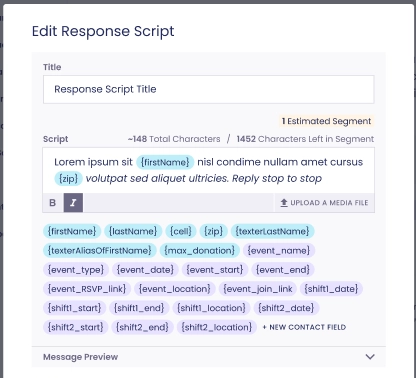Click UPLOAD A MEDIA FILE label
The height and width of the screenshot is (378, 416).
point(329,203)
